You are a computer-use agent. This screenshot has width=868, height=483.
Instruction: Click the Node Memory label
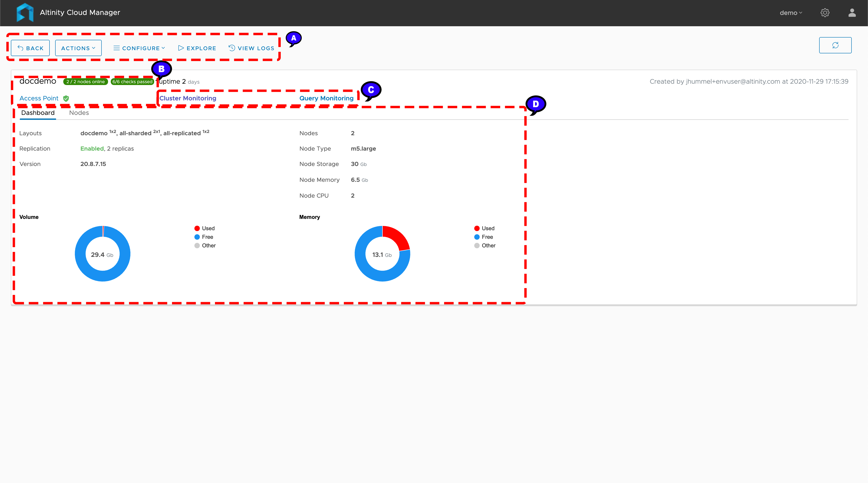pos(319,180)
